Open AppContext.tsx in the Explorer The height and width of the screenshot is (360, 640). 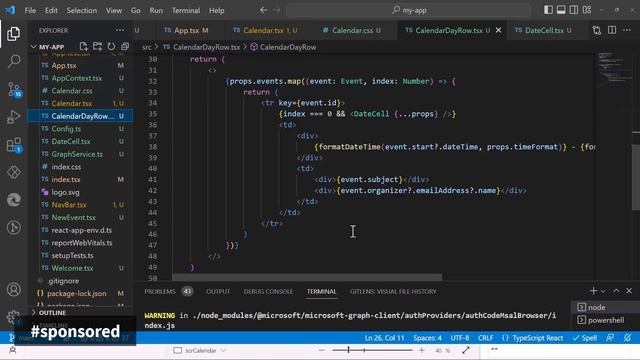76,78
